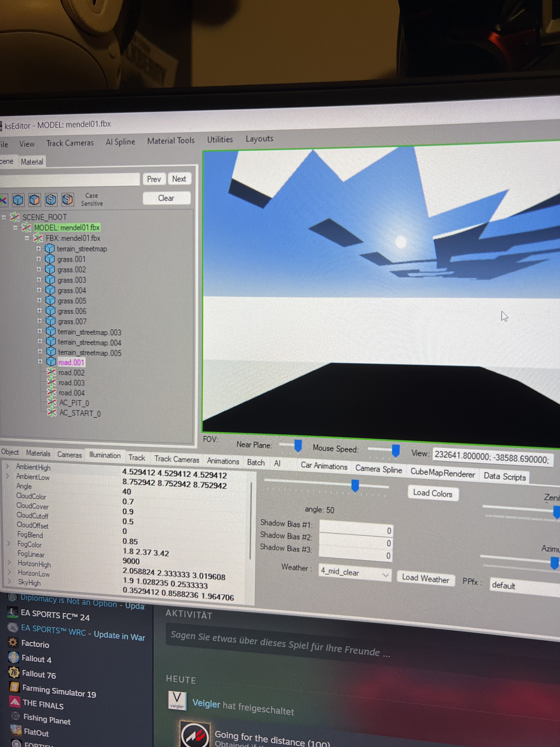
Task: Open the View menu
Action: point(27,144)
